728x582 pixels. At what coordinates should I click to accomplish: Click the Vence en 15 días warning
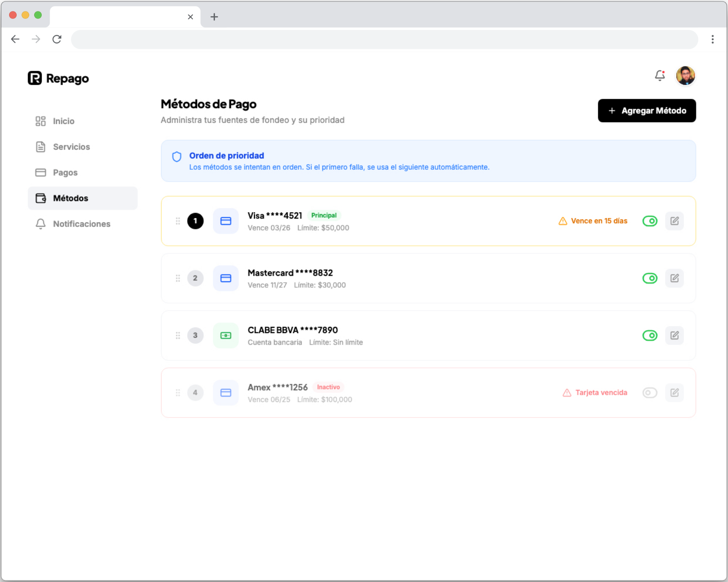[593, 221]
